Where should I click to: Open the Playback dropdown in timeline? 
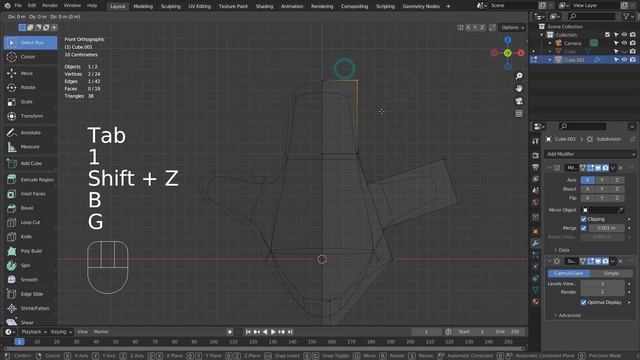(34, 332)
